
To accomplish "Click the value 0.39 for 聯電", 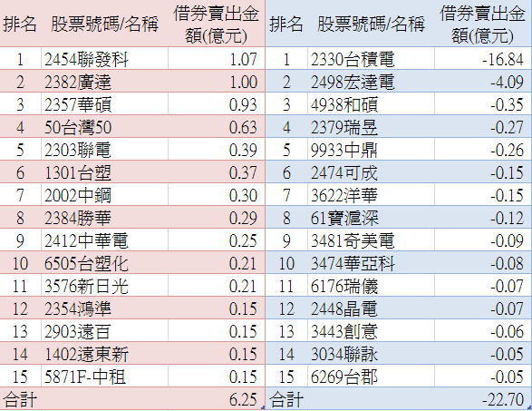I will click(243, 151).
